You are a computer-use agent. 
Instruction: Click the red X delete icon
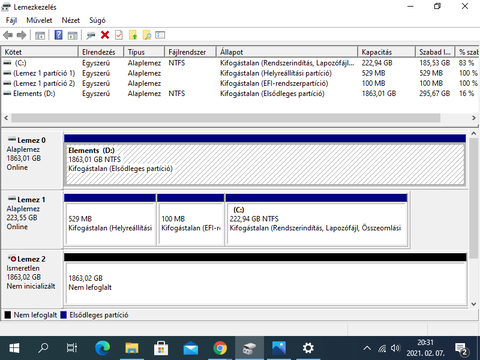click(105, 35)
